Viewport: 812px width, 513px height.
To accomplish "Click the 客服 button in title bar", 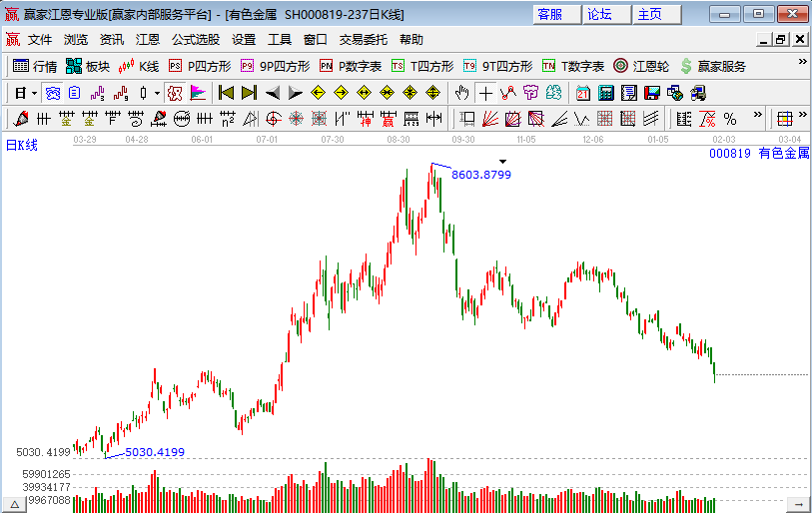I will [x=556, y=15].
